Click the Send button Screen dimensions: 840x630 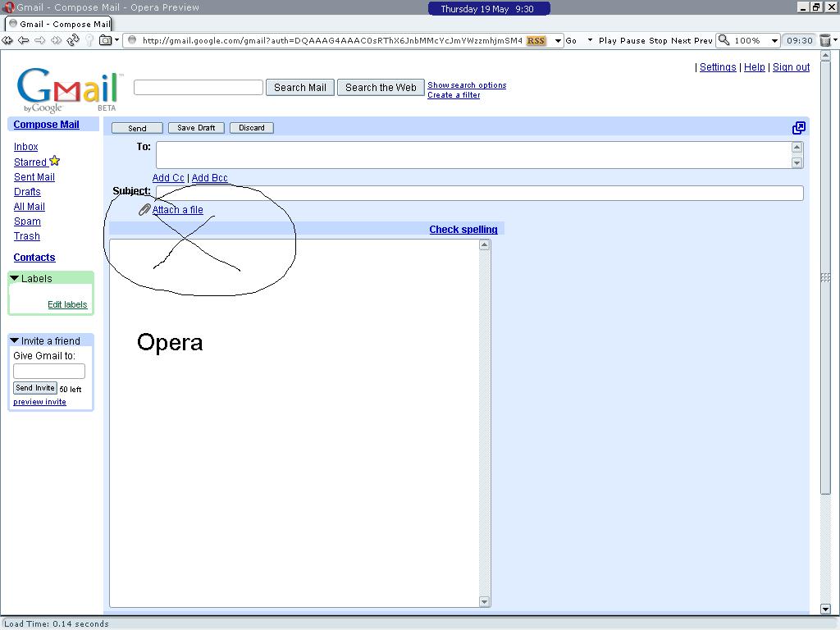click(137, 128)
